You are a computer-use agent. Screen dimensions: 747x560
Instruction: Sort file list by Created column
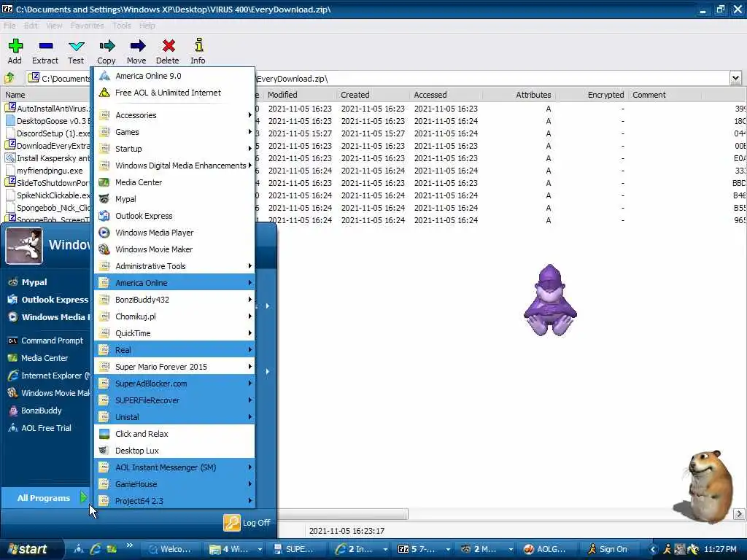click(x=373, y=95)
